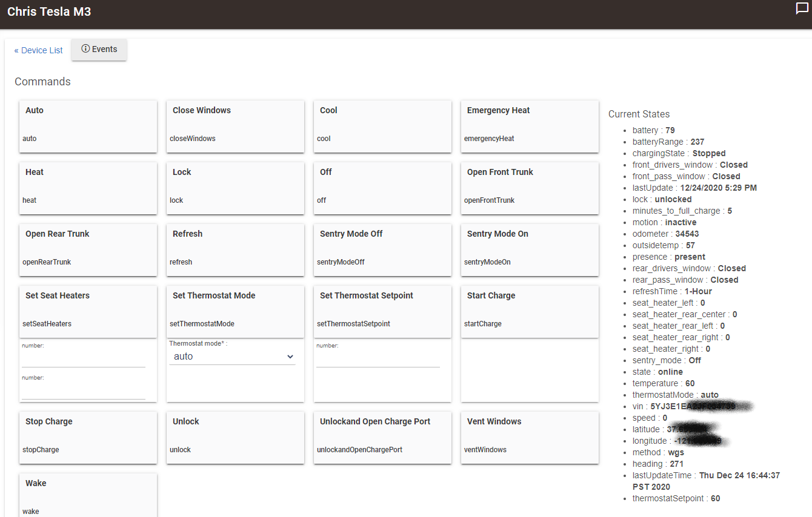Turn Sentry Mode On
This screenshot has height=517, width=812.
click(x=530, y=250)
